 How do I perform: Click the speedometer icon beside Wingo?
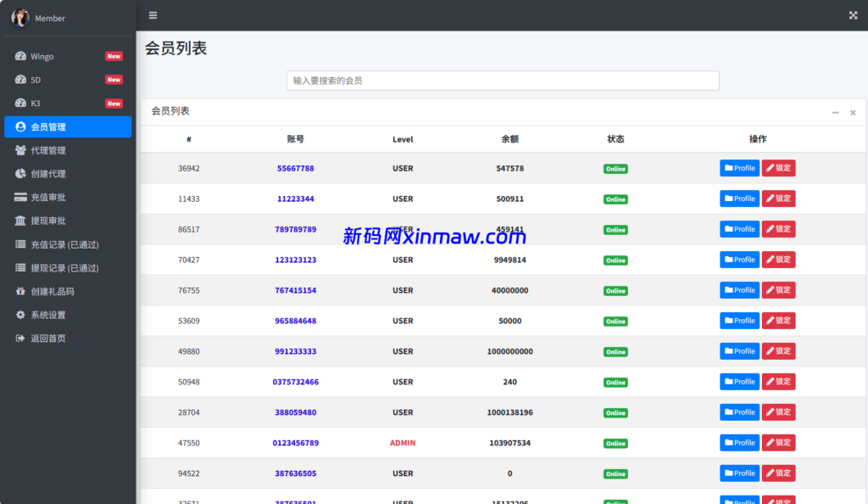pos(20,56)
